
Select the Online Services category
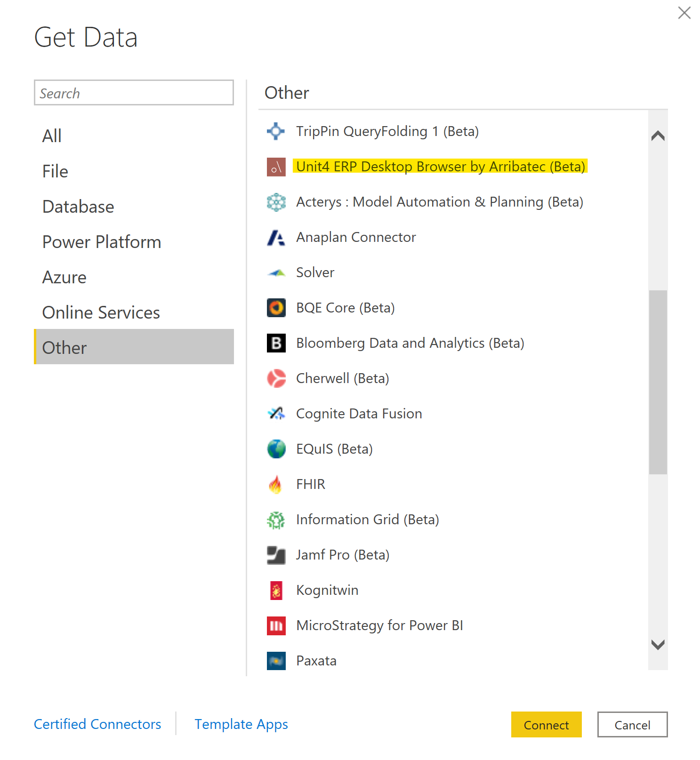134,312
